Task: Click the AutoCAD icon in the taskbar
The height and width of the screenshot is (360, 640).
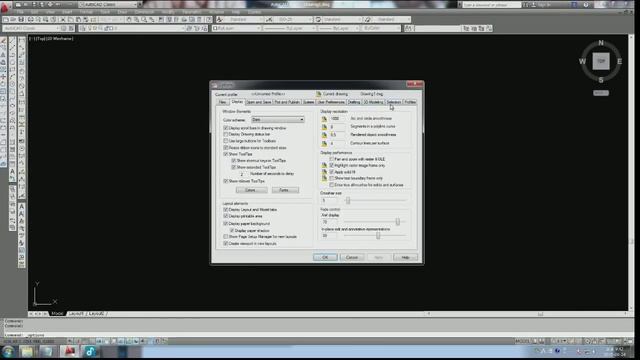Action: (x=69, y=351)
